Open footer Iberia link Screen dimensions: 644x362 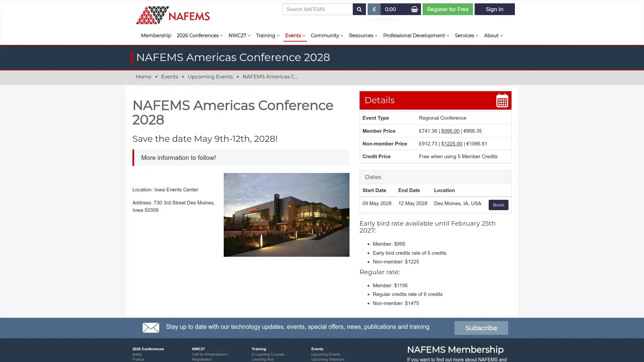coord(137,354)
